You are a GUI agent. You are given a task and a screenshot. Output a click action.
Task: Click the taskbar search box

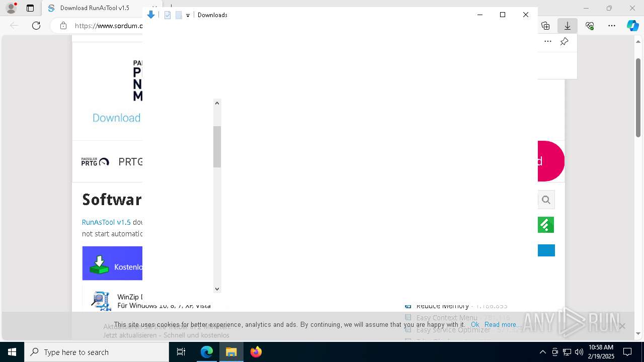[97, 352]
